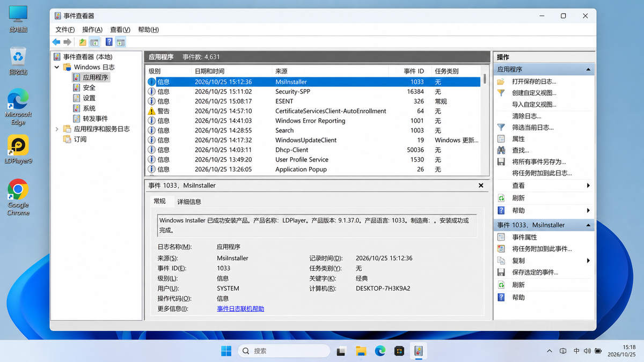Expand the 查看 submenu arrow
Screen dimensions: 644x362
[588, 186]
